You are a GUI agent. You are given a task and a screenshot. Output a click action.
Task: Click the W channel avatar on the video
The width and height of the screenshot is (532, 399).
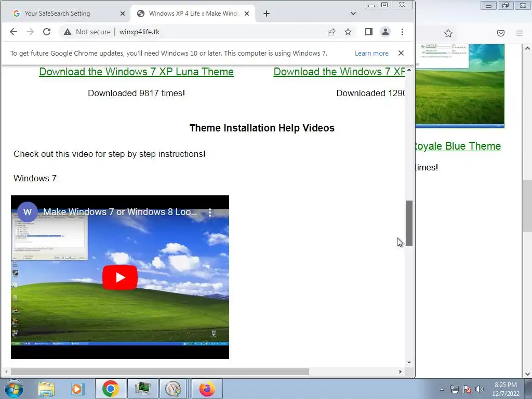click(x=28, y=212)
